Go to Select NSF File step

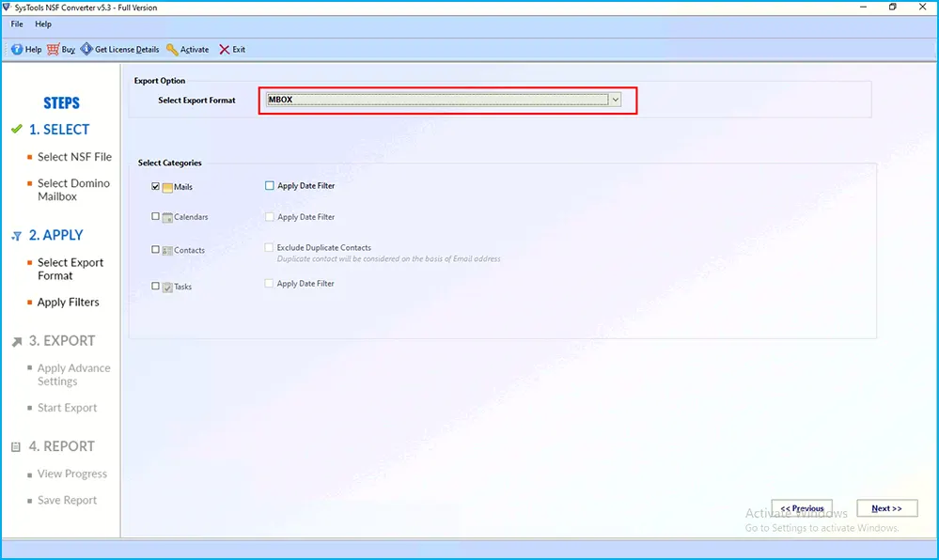click(74, 156)
